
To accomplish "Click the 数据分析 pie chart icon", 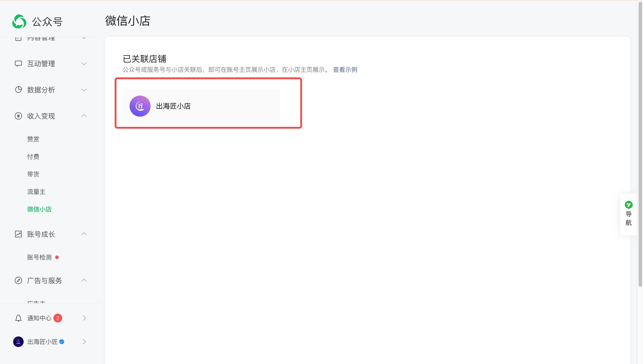I will click(x=18, y=89).
